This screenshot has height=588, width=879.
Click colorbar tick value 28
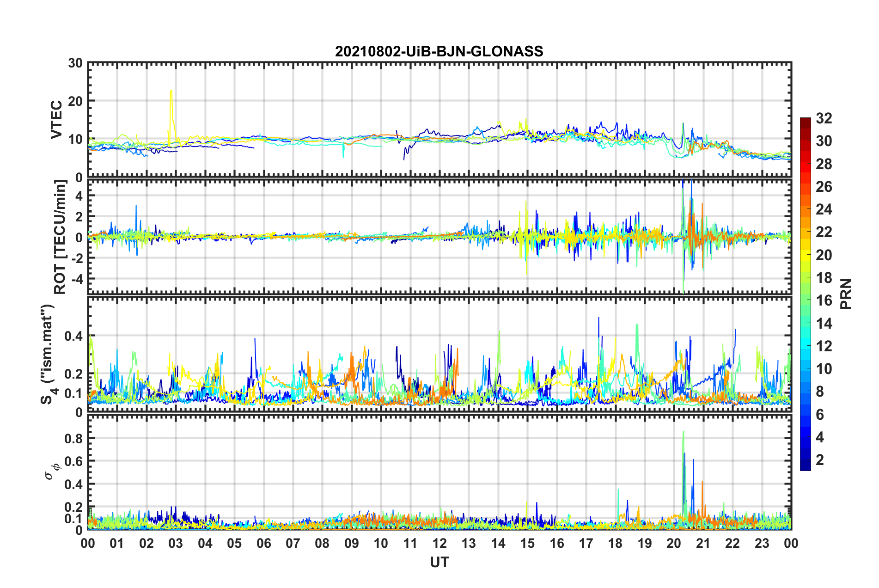824,164
